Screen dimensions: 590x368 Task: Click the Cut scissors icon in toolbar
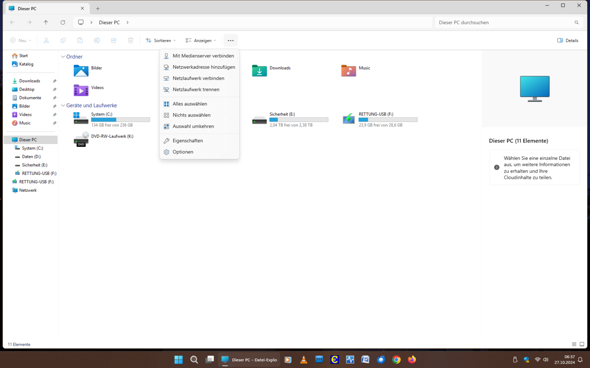pyautogui.click(x=46, y=40)
